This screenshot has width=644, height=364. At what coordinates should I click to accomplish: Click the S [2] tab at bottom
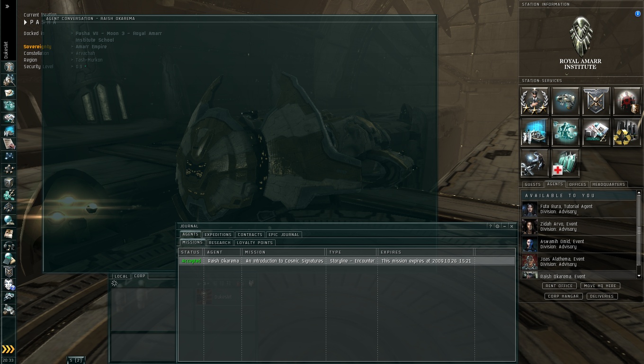(76, 360)
